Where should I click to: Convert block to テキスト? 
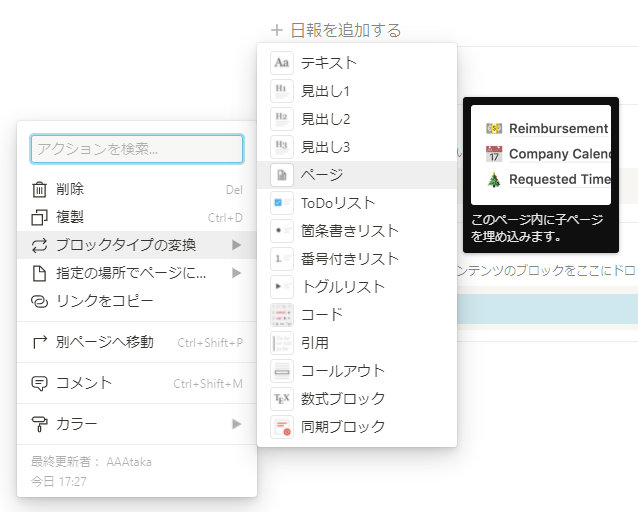(357, 63)
